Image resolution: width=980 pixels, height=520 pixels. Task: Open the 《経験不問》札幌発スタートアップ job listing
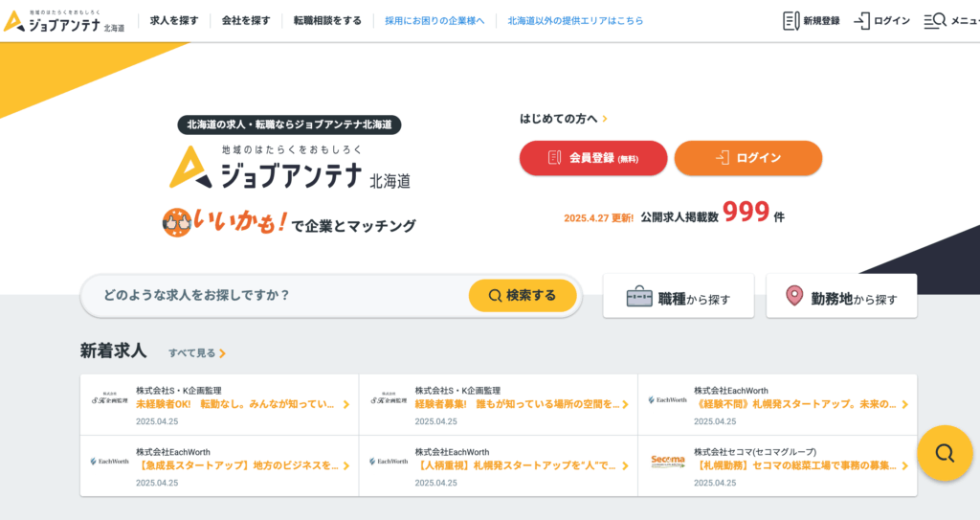(777, 405)
